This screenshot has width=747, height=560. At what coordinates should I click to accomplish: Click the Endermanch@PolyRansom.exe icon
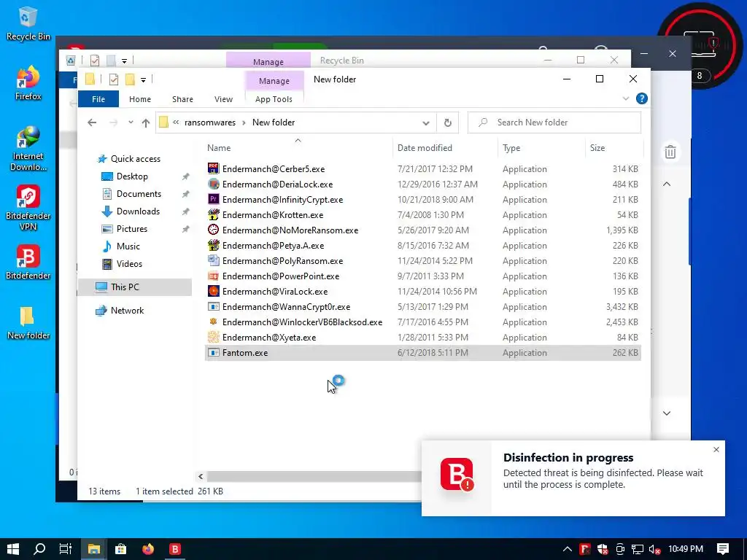click(x=214, y=260)
